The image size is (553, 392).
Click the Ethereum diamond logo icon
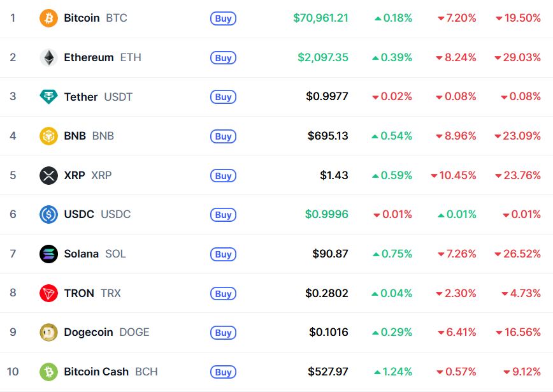point(48,58)
